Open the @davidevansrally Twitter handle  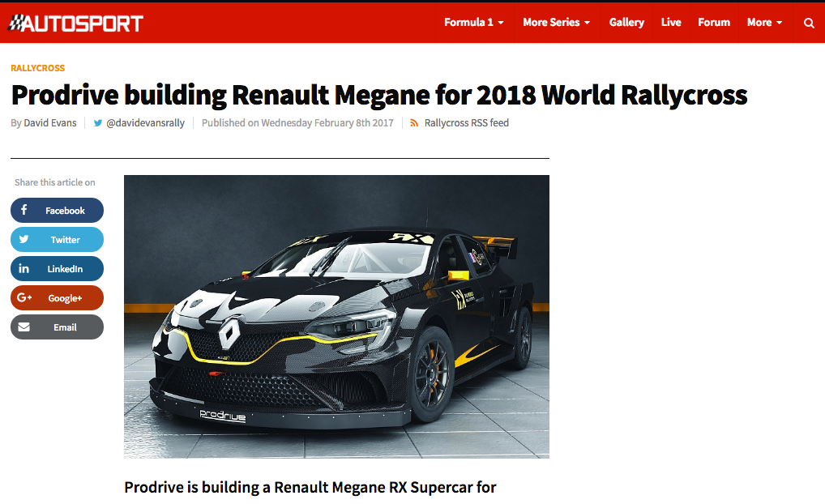145,122
